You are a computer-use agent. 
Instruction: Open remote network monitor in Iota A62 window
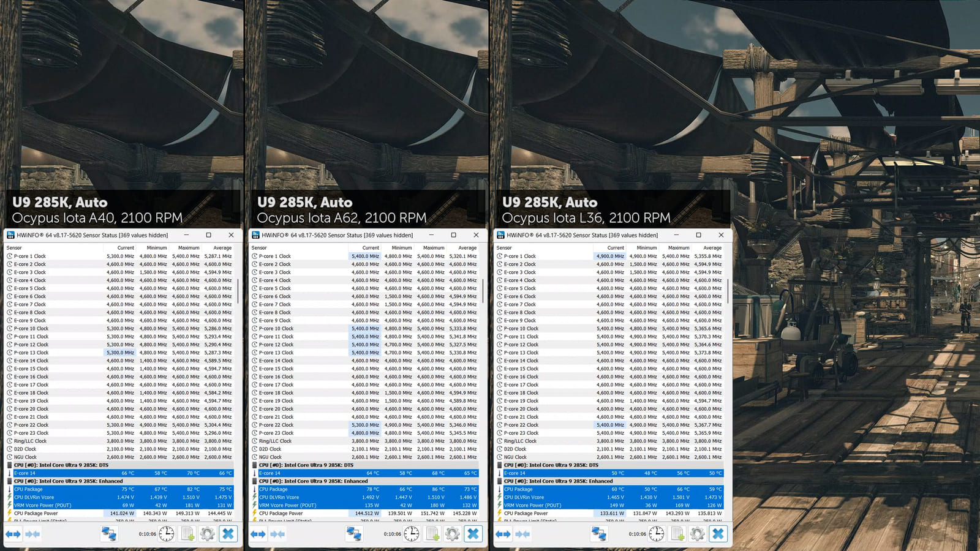(x=354, y=534)
